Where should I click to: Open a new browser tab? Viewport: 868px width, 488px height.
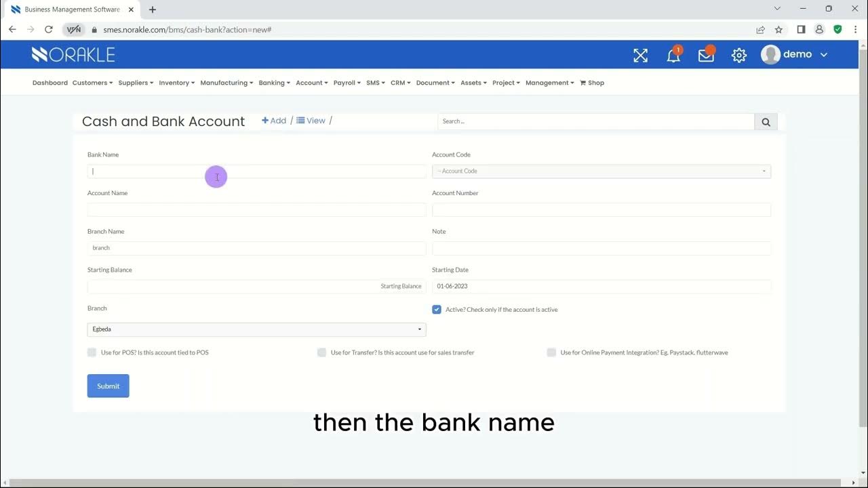(153, 9)
